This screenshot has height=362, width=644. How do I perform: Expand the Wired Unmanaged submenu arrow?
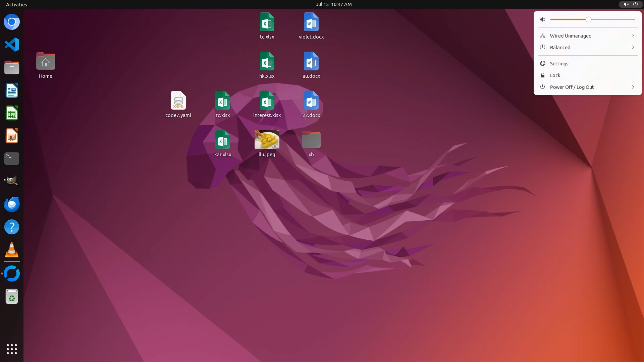(x=633, y=36)
